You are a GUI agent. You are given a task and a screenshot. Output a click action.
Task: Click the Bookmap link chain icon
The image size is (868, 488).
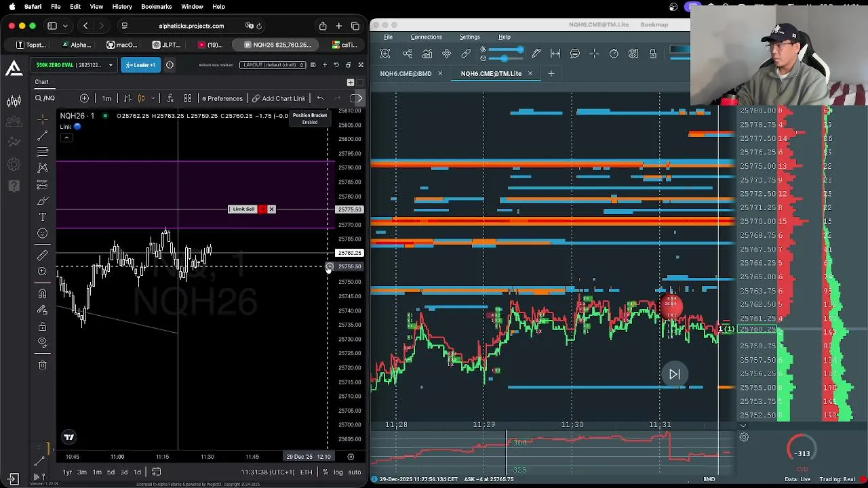tap(466, 54)
